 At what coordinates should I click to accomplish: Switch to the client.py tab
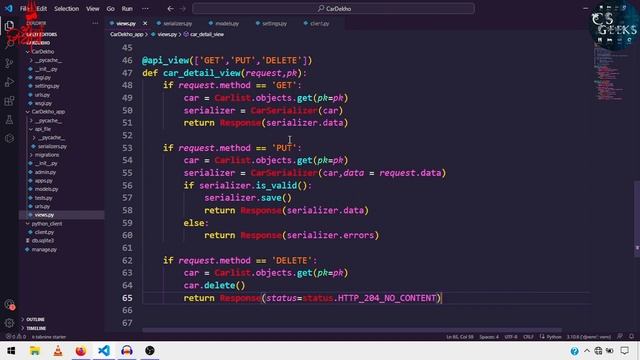point(317,23)
